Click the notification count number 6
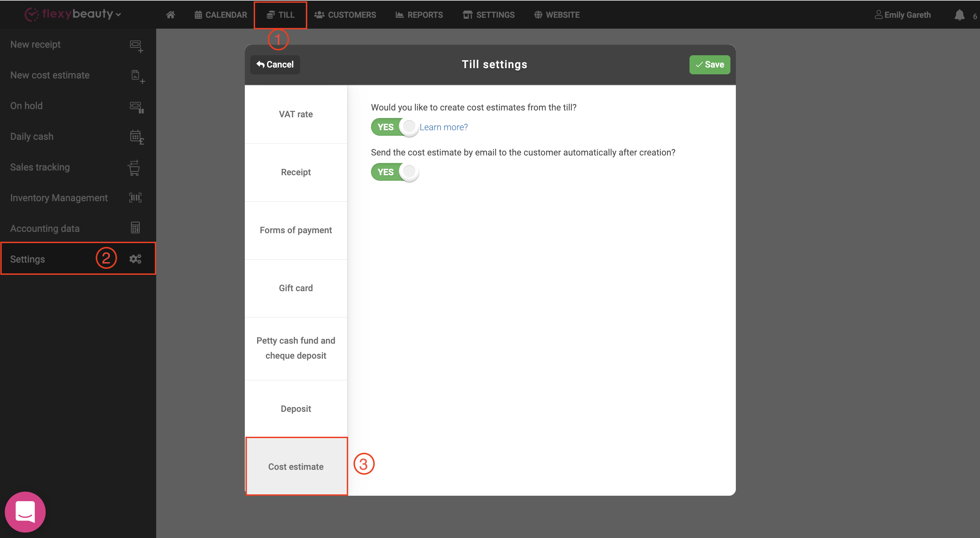980x538 pixels. click(x=975, y=16)
